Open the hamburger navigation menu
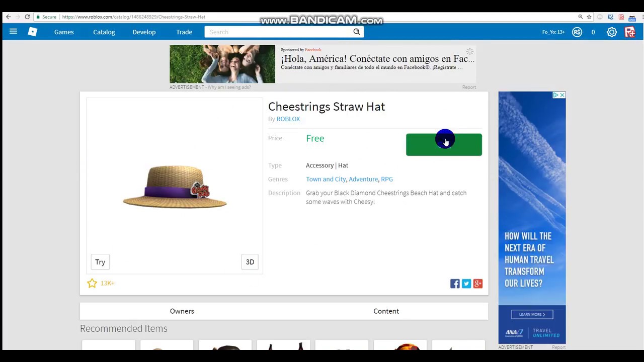644x362 pixels. [13, 32]
